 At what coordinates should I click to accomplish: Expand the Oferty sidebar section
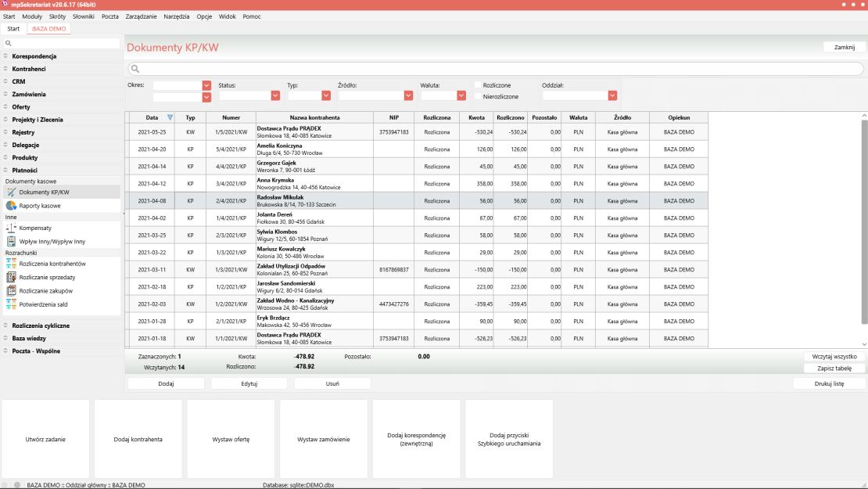pyautogui.click(x=5, y=107)
